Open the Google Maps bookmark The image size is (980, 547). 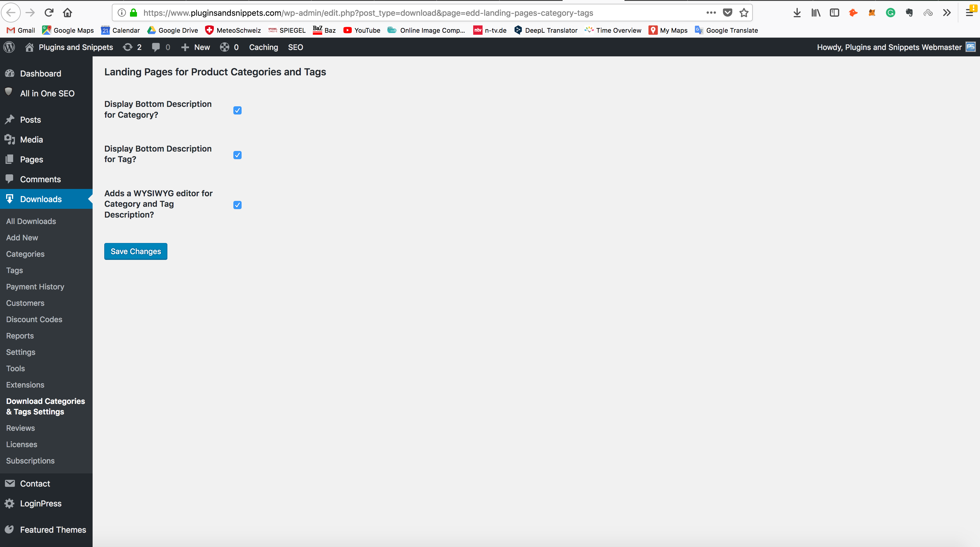pyautogui.click(x=68, y=30)
